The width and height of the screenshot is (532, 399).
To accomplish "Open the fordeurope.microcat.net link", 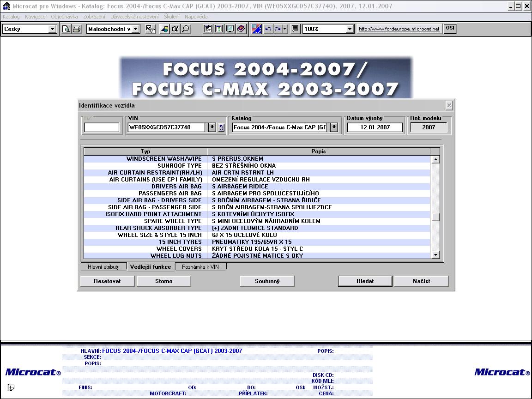I will tap(399, 29).
